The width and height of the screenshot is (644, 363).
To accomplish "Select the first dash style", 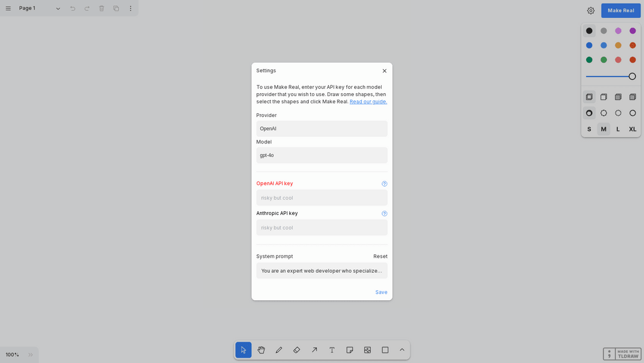I will (589, 113).
